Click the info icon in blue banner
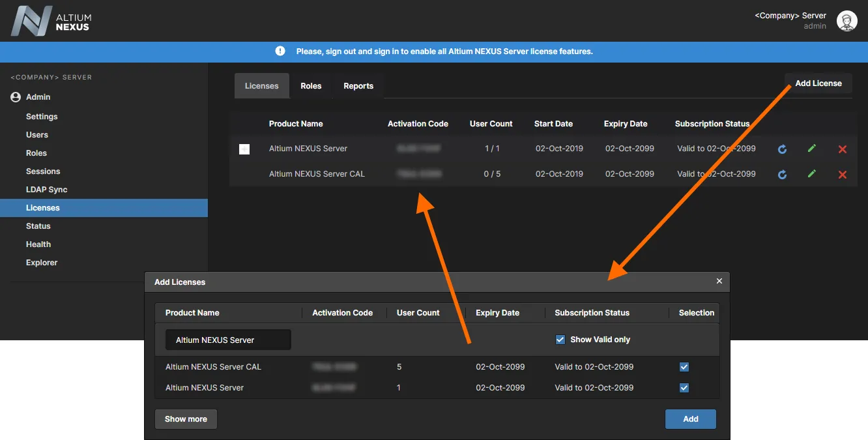This screenshot has width=868, height=440. pos(280,51)
